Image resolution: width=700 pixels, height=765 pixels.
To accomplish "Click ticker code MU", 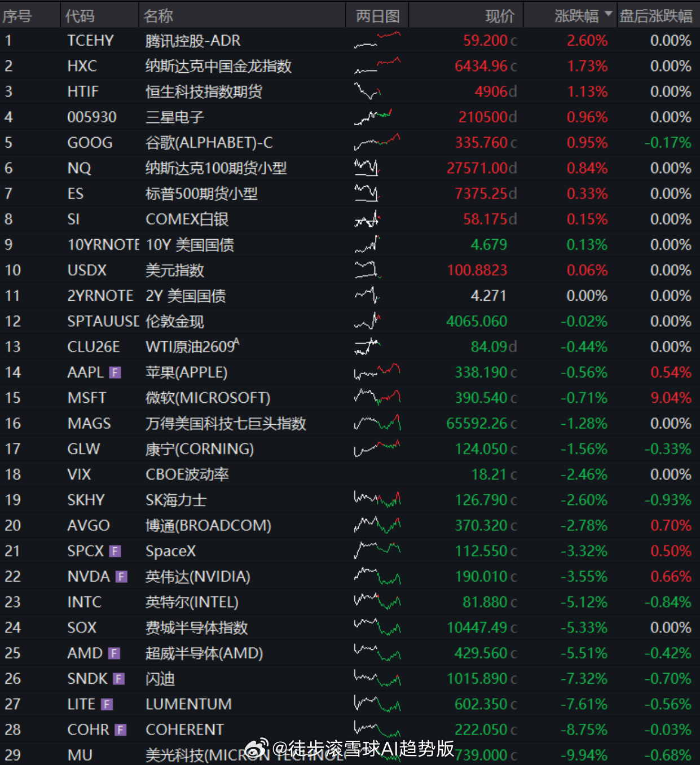I will pos(80,755).
